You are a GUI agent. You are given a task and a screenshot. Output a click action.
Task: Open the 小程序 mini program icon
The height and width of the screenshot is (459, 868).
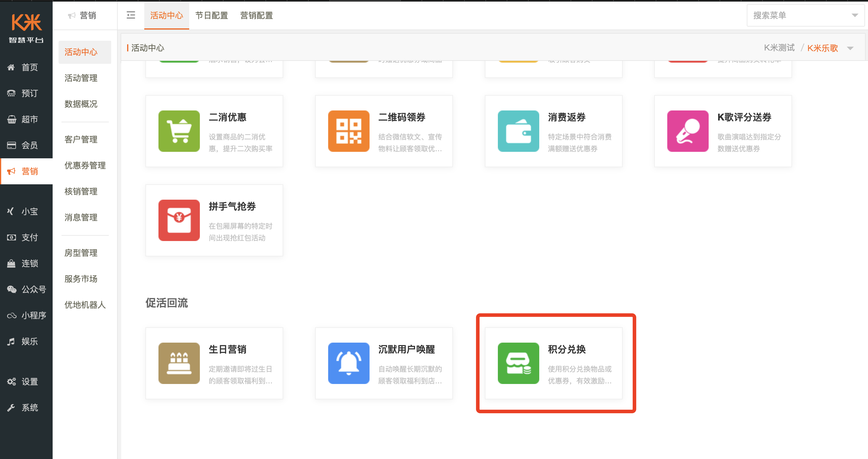pyautogui.click(x=11, y=315)
